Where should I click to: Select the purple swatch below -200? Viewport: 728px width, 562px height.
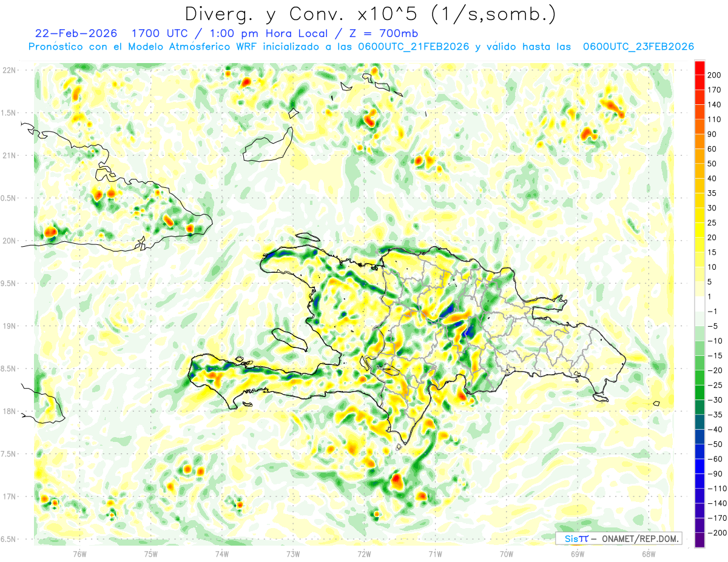pyautogui.click(x=700, y=540)
